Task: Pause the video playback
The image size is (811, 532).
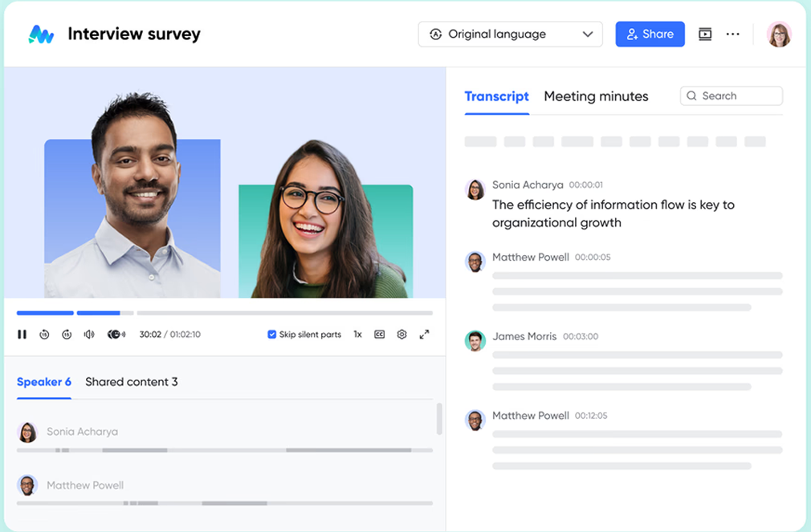Action: (x=22, y=335)
